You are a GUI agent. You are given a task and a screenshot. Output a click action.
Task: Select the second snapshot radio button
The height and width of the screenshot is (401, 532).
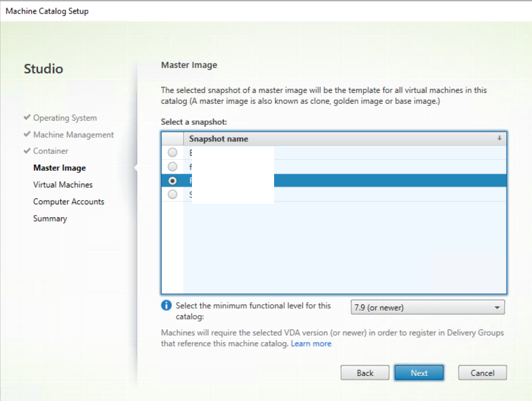(x=172, y=167)
